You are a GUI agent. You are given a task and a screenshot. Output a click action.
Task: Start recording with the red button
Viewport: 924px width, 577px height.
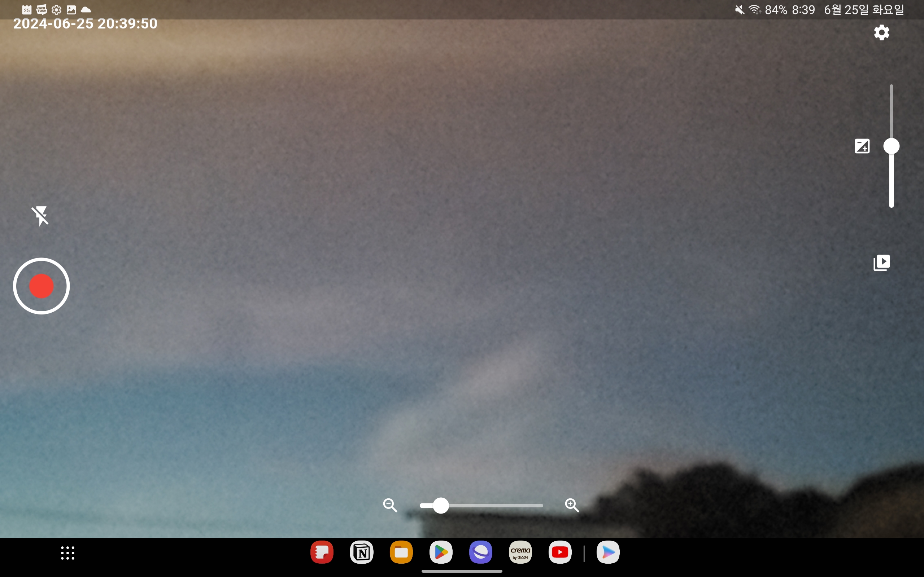(x=41, y=286)
